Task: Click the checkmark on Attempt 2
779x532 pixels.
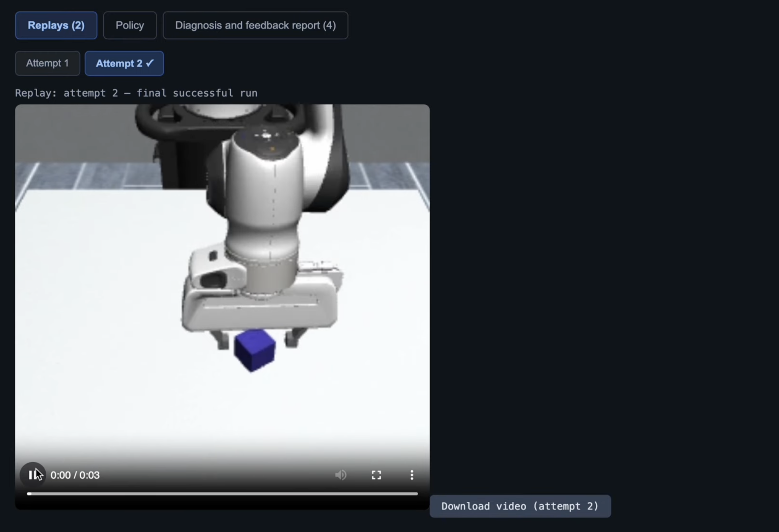Action: 150,63
